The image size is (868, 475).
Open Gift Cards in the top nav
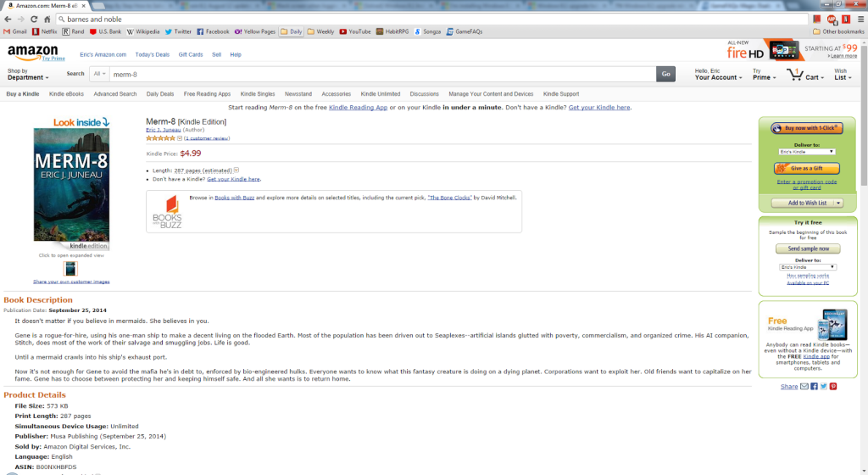point(191,55)
